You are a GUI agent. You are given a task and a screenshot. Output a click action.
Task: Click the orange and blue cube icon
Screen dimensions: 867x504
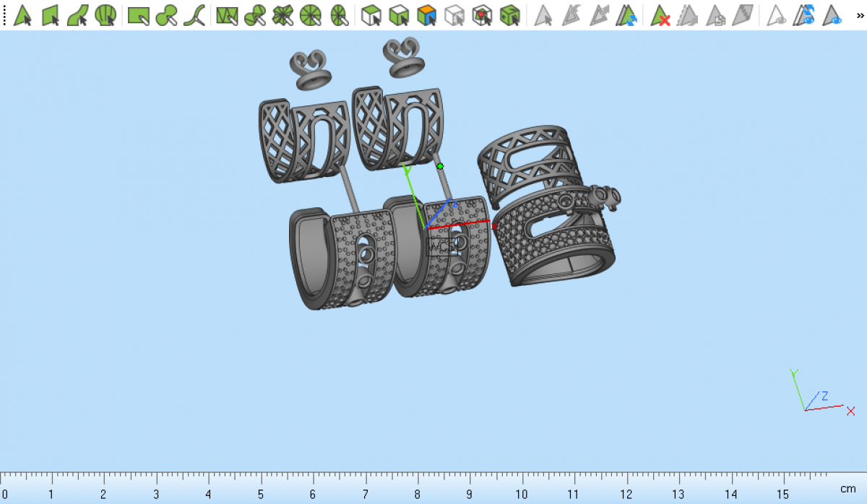pos(427,14)
